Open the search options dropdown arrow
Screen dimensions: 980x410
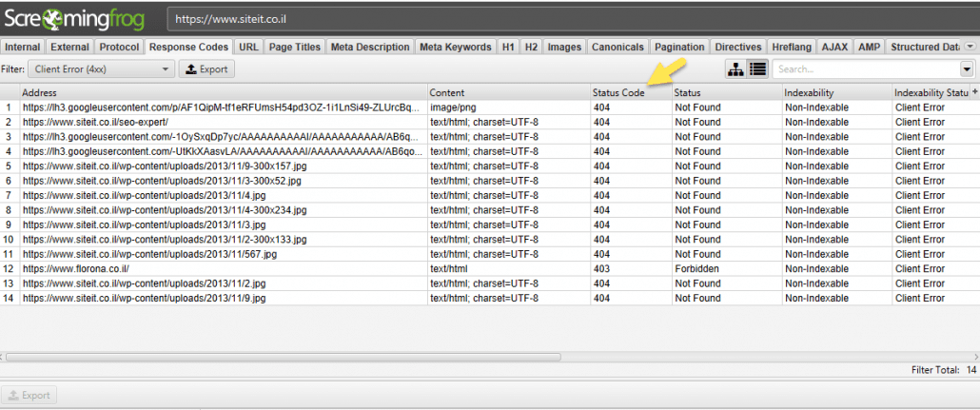(967, 69)
